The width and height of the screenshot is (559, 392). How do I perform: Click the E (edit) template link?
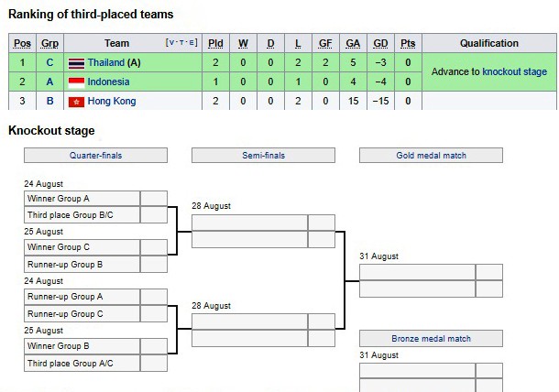[x=192, y=43]
